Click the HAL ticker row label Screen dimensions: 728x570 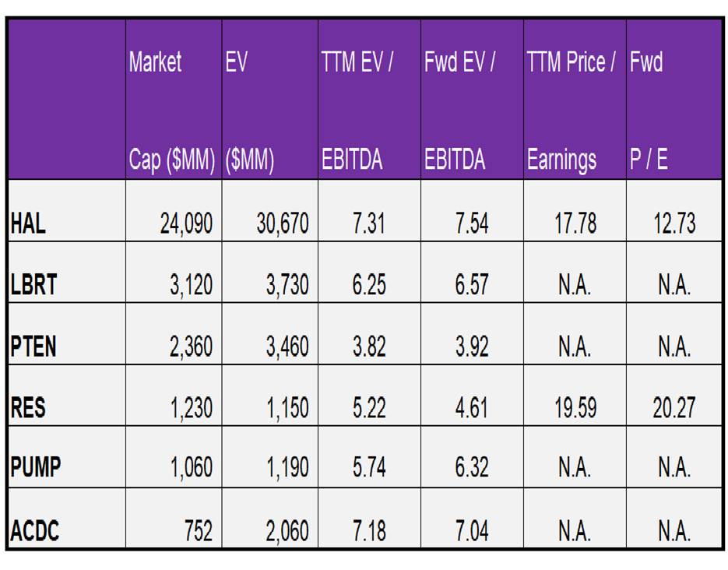point(28,224)
